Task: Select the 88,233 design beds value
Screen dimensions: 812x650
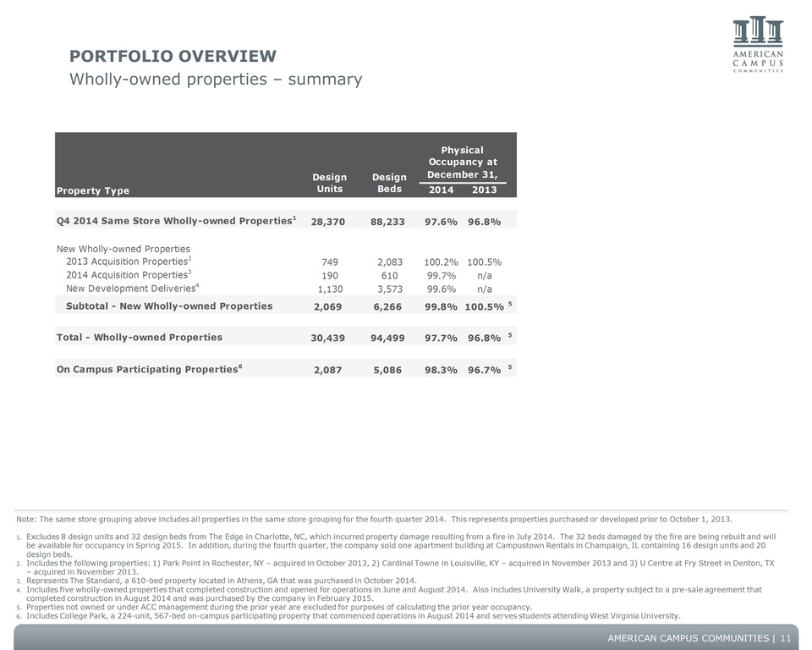Action: 387,222
